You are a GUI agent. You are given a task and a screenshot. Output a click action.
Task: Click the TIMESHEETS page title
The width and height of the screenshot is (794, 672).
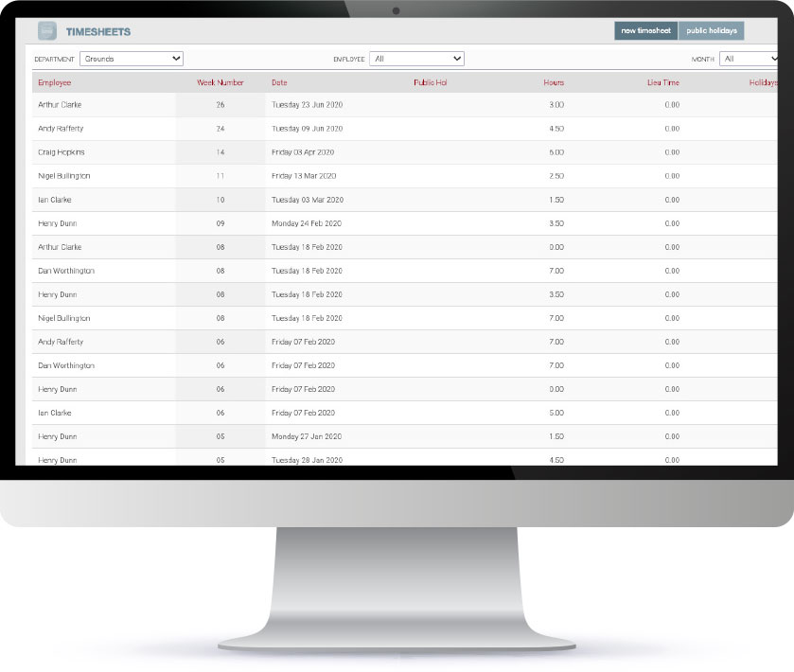(x=98, y=31)
